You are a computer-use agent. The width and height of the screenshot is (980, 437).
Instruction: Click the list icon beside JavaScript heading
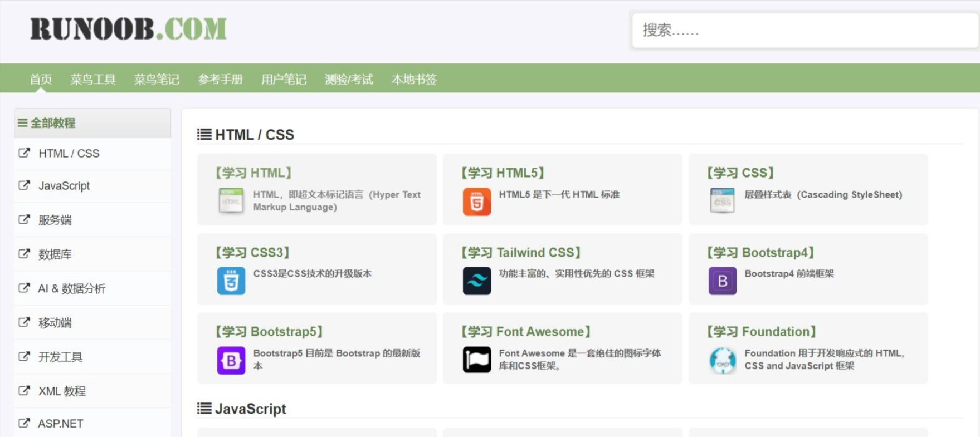pyautogui.click(x=204, y=409)
